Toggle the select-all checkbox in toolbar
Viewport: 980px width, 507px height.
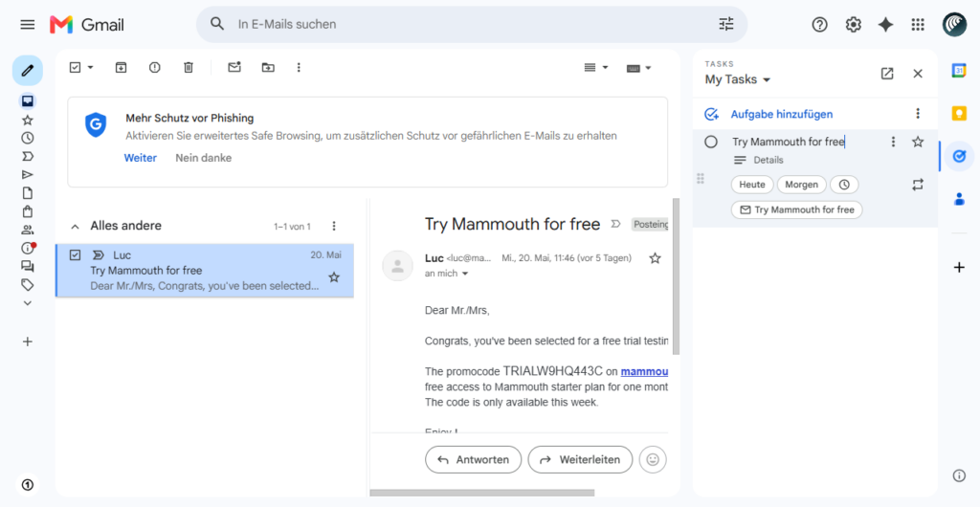tap(75, 67)
